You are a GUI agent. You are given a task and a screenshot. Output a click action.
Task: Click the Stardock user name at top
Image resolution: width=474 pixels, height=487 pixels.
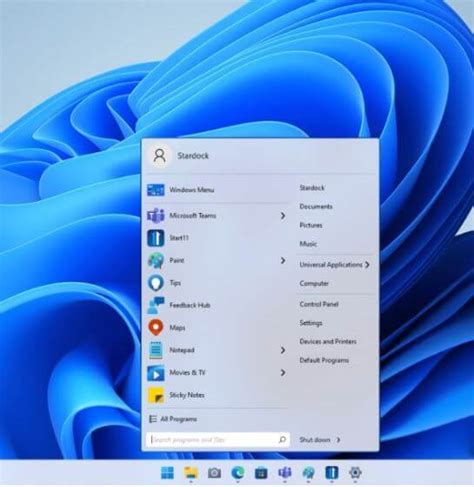point(193,156)
